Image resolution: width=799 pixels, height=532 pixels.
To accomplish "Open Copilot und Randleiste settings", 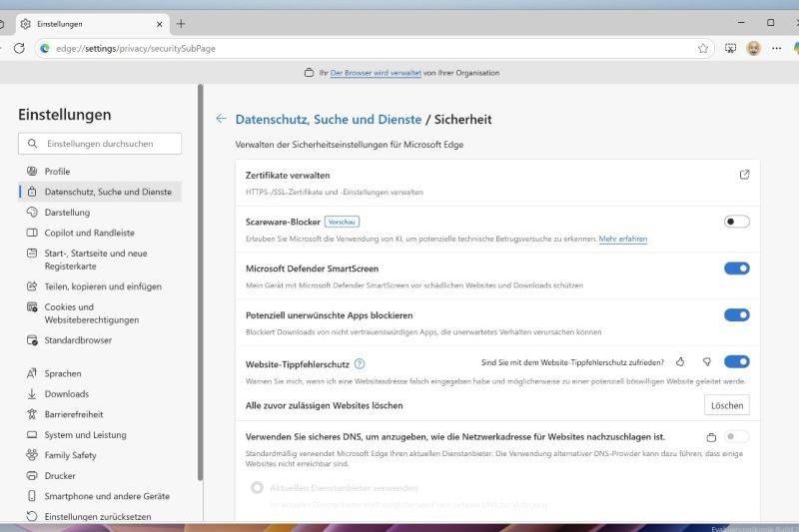I will [x=100, y=233].
